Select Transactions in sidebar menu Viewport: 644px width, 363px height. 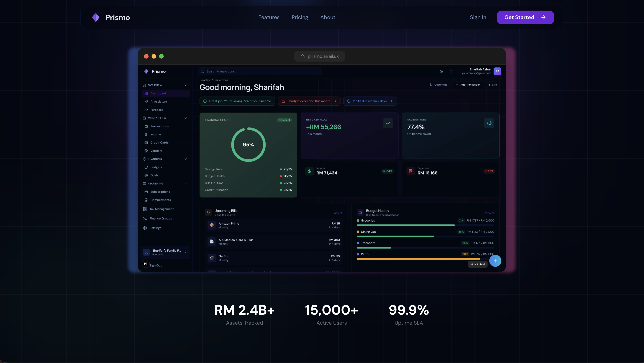click(159, 126)
